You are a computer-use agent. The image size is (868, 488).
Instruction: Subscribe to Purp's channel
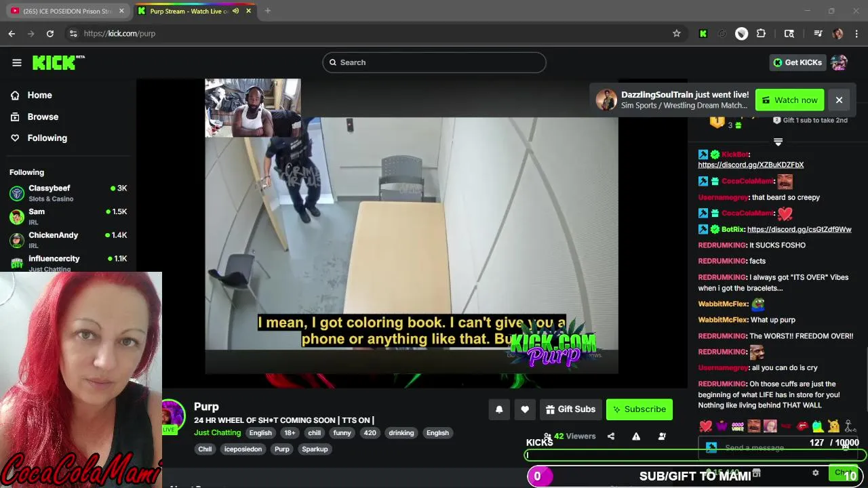coord(639,409)
